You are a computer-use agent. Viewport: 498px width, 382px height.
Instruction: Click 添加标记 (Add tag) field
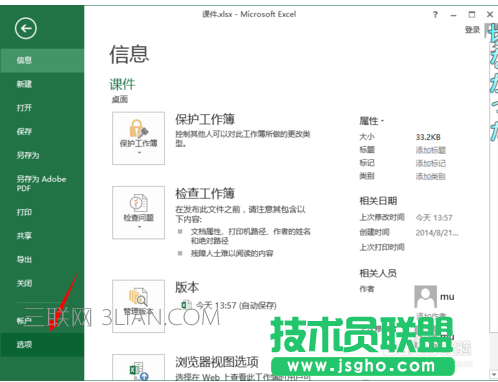coord(430,163)
